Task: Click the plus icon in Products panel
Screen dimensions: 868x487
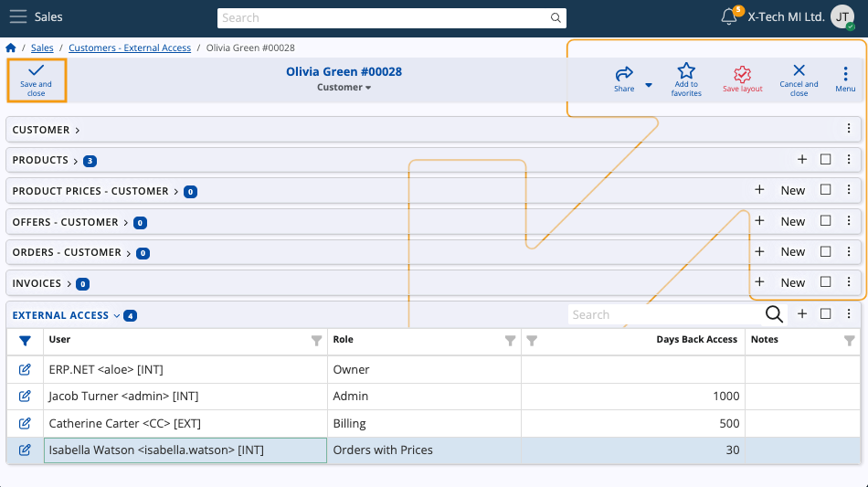Action: pos(802,160)
